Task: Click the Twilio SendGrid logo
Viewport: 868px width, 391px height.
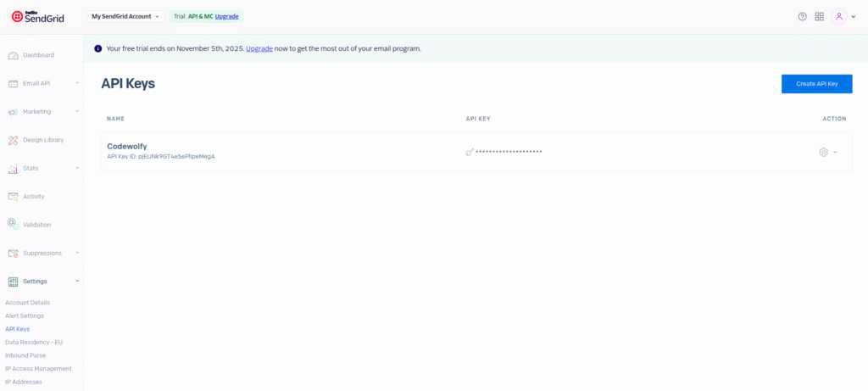Action: [x=37, y=17]
